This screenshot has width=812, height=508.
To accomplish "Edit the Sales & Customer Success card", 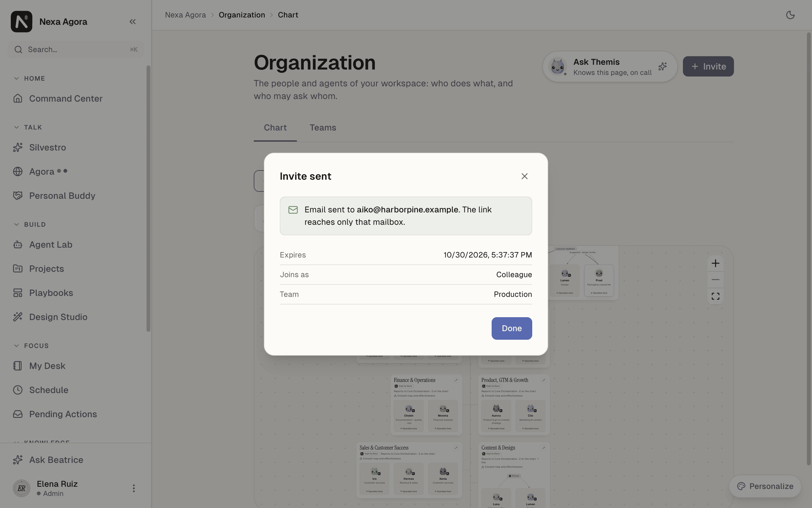I will point(456,448).
